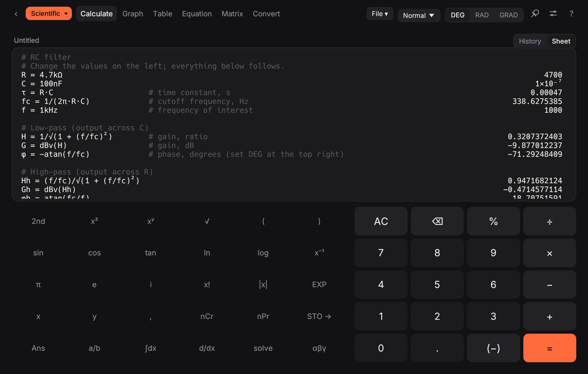Open the Normal display format dropdown
Screen dimensions: 588x374
pos(419,15)
